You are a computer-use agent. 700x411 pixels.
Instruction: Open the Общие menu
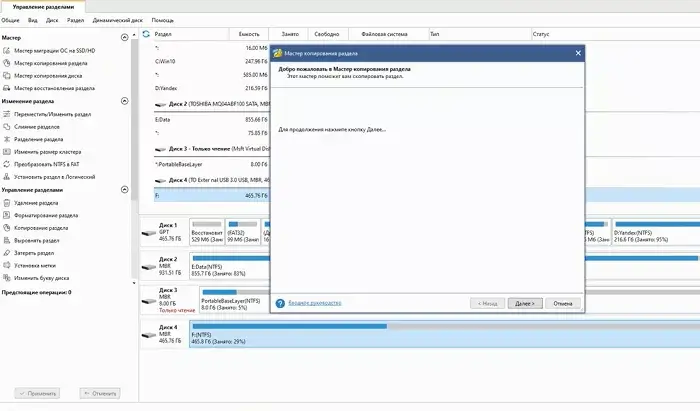pyautogui.click(x=10, y=20)
